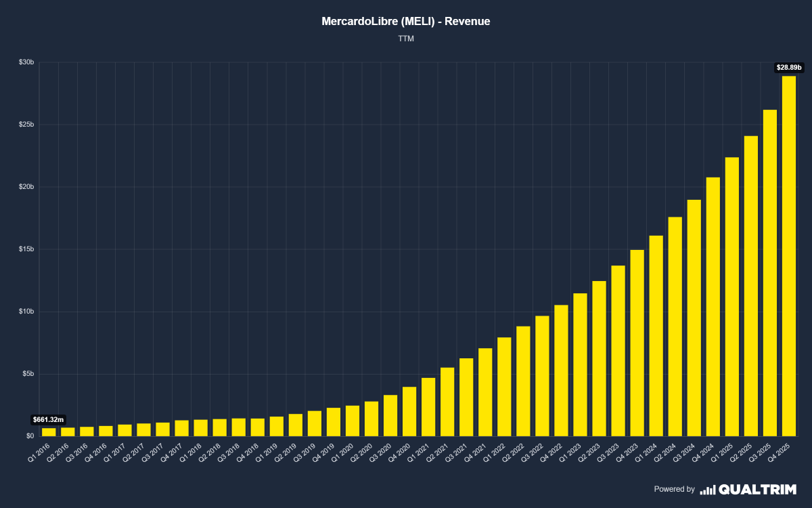This screenshot has width=812, height=508.
Task: Select the Q2 2024 revenue bar
Action: 675,326
